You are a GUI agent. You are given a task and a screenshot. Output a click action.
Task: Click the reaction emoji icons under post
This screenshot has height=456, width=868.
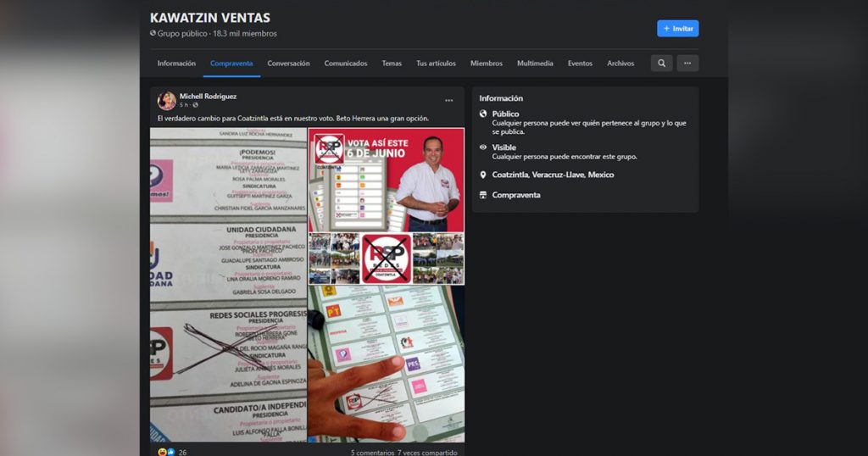pyautogui.click(x=165, y=452)
